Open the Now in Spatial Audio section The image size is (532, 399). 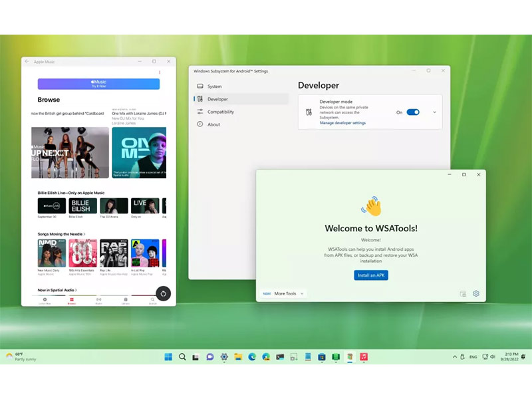point(57,290)
